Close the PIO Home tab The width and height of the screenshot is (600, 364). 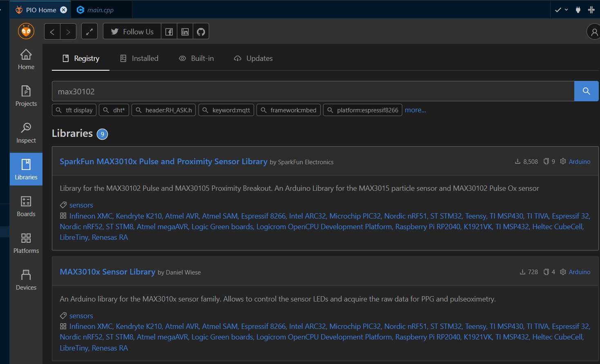pos(64,10)
